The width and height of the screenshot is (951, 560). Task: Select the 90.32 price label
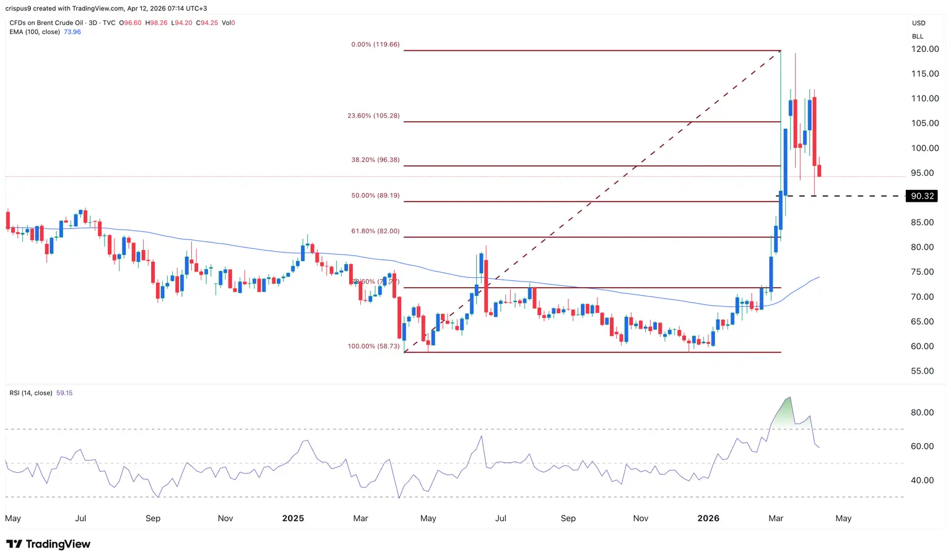point(922,196)
